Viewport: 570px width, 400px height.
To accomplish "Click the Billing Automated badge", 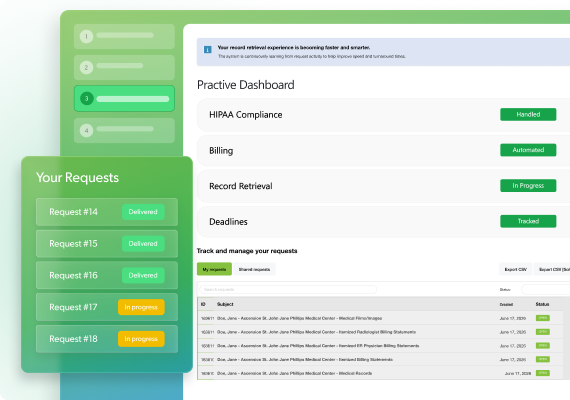I will 528,150.
